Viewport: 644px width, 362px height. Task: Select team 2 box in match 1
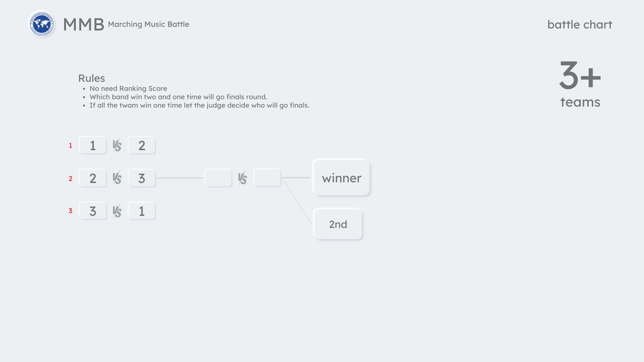click(142, 145)
